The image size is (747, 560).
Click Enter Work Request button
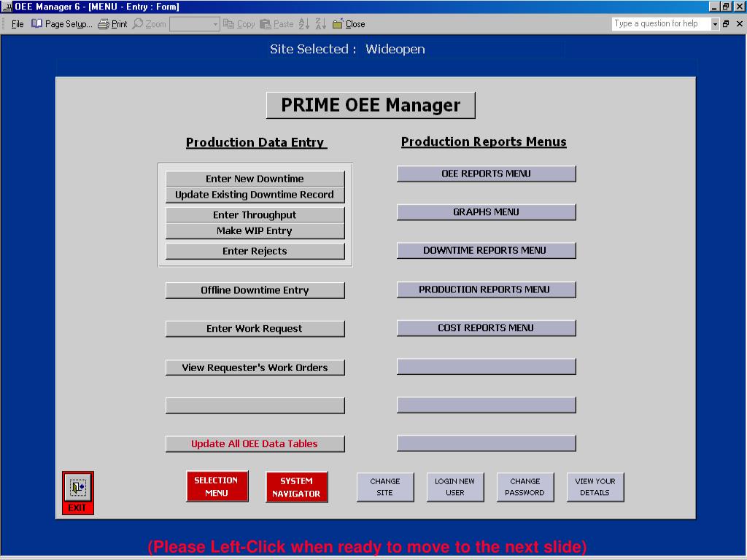(255, 329)
